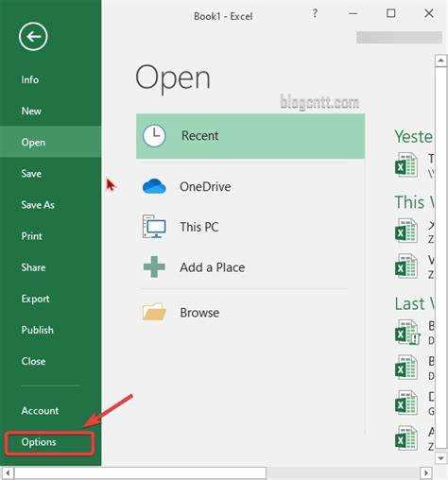This screenshot has width=448, height=480.
Task: Choose Save As from the sidebar
Action: tap(38, 205)
